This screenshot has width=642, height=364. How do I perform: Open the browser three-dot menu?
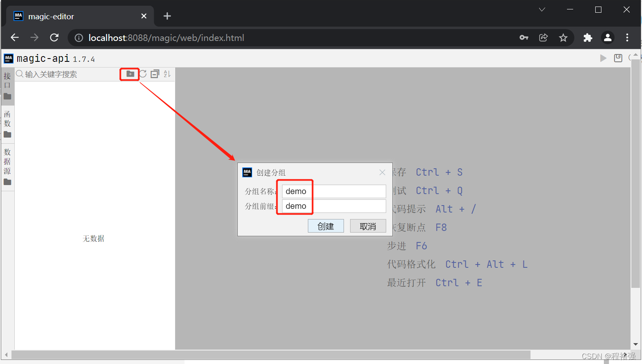click(x=627, y=38)
